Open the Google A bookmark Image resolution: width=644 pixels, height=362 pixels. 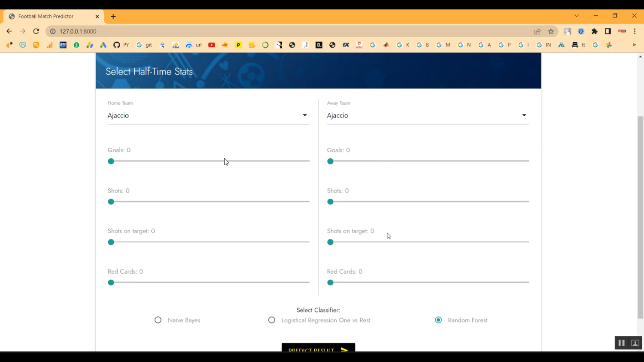point(484,45)
